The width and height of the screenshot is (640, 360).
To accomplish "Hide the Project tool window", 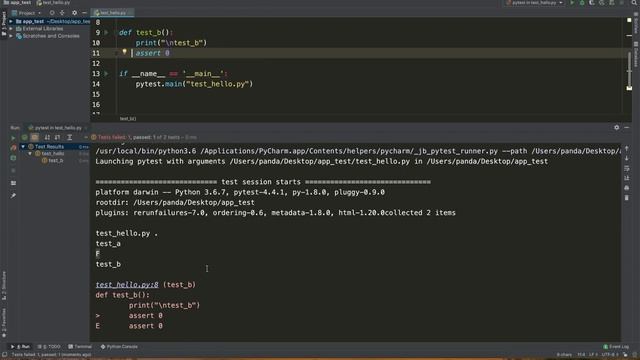I will point(84,13).
